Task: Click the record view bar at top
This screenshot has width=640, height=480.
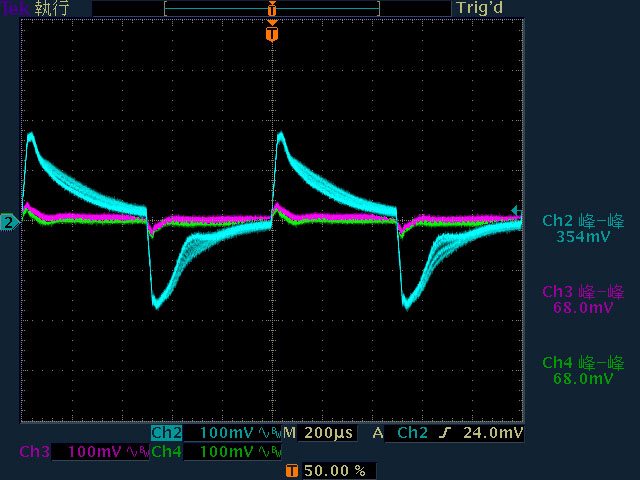Action: point(271,8)
